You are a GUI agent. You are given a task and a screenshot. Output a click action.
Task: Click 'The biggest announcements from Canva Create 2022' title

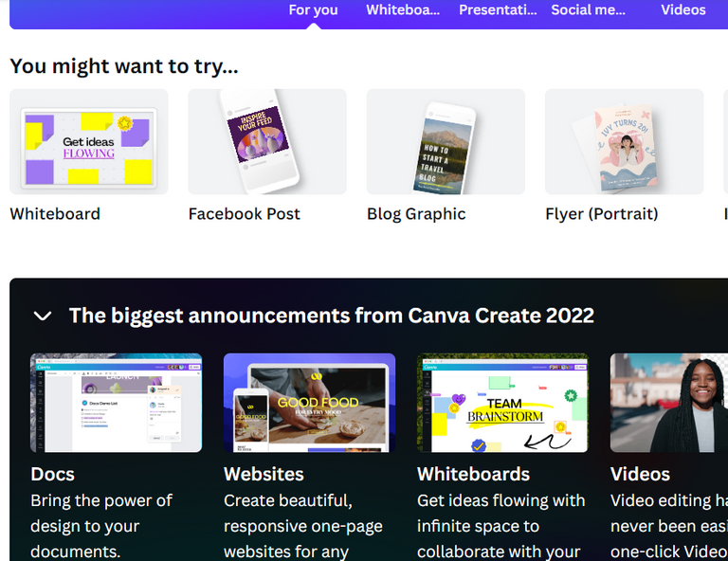[332, 316]
